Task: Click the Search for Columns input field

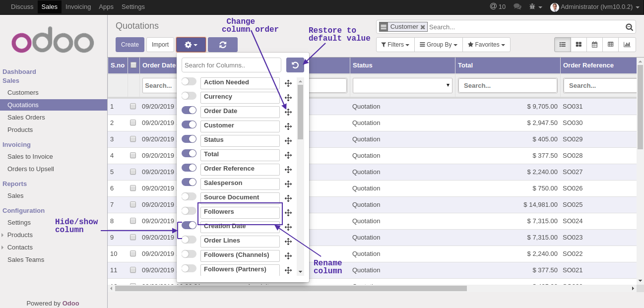Action: point(231,64)
